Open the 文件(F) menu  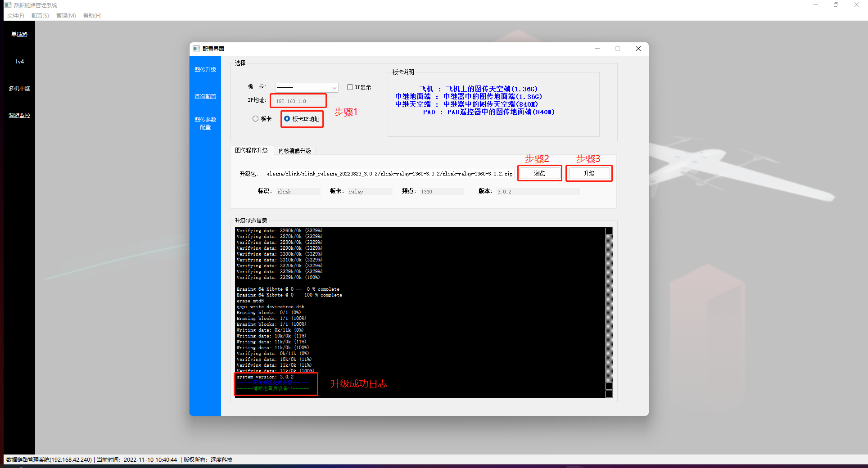point(16,15)
